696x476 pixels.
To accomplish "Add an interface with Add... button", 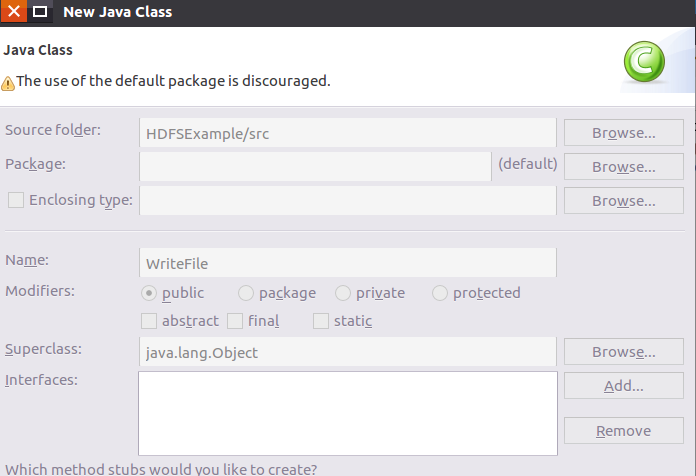I will click(x=623, y=386).
